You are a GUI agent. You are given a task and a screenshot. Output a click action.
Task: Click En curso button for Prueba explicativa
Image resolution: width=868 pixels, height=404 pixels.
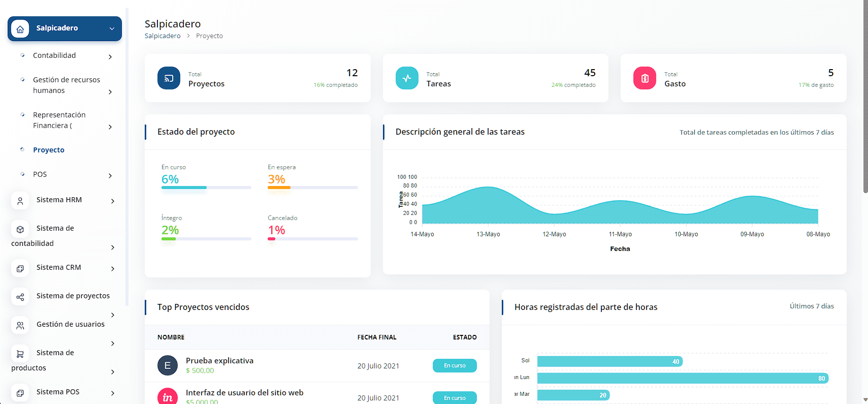tap(455, 365)
